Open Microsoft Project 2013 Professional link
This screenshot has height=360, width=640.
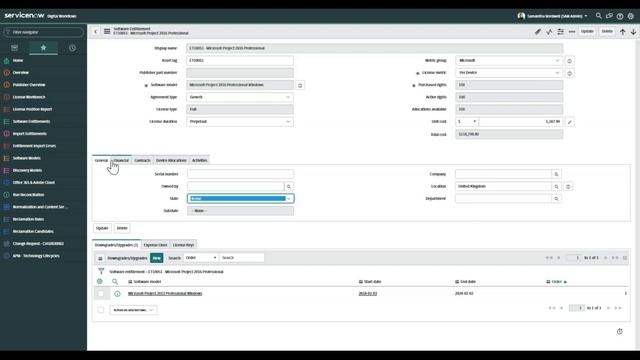click(x=165, y=293)
